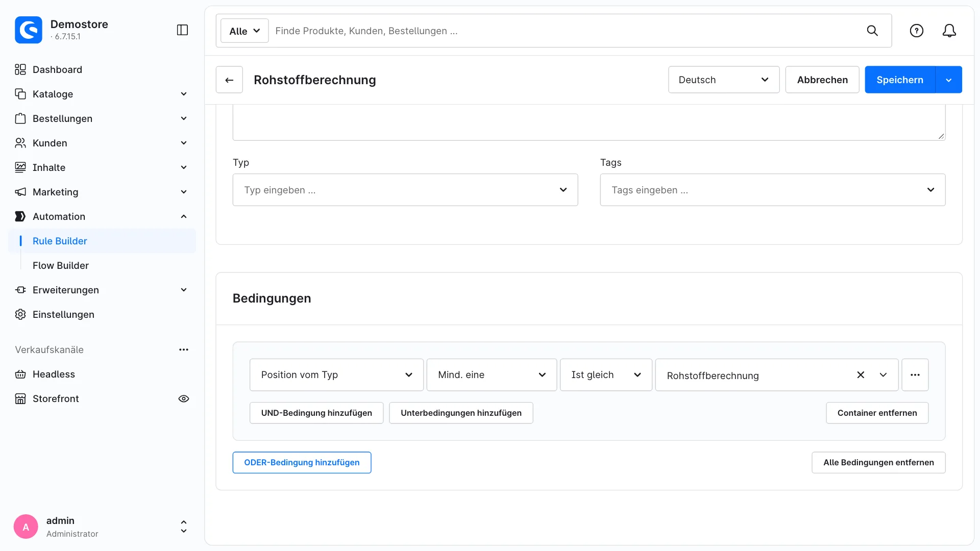980x551 pixels.
Task: Open the Tags eingeben dropdown
Action: (773, 190)
